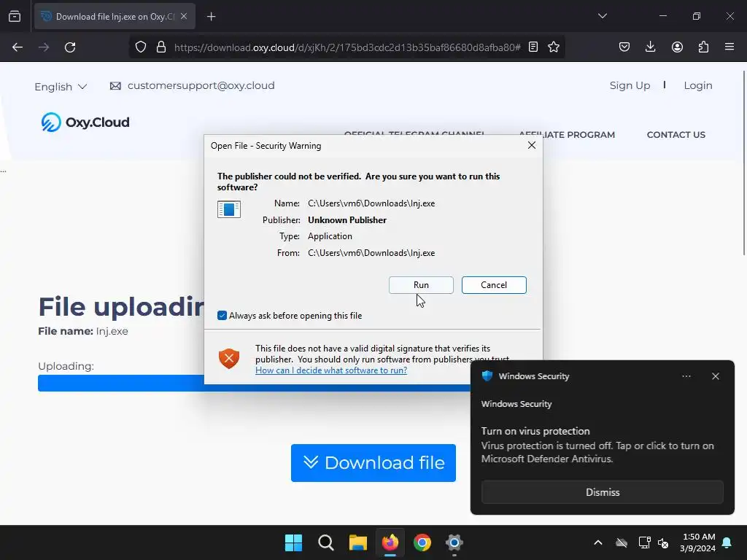747x560 pixels.
Task: Open notification bell in taskbar
Action: [727, 542]
